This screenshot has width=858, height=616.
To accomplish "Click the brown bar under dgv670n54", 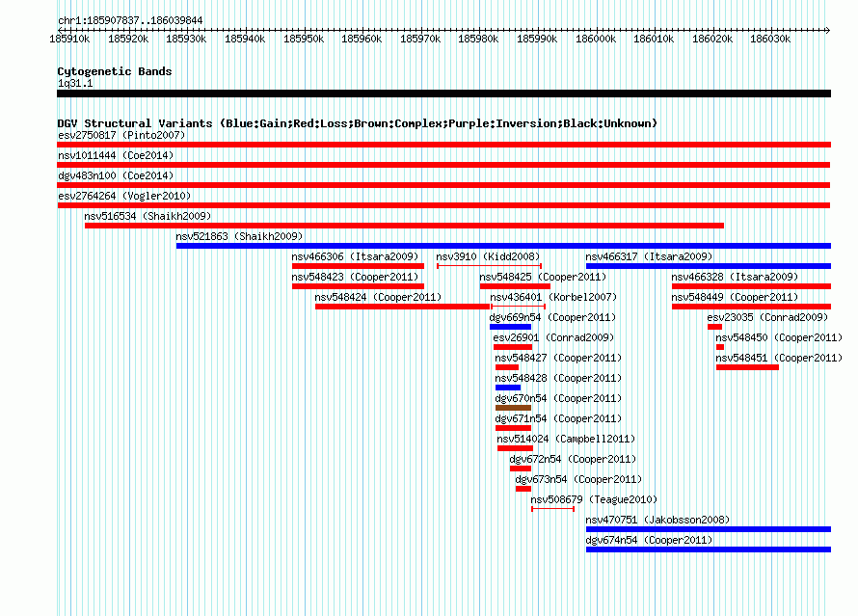I will coord(513,408).
